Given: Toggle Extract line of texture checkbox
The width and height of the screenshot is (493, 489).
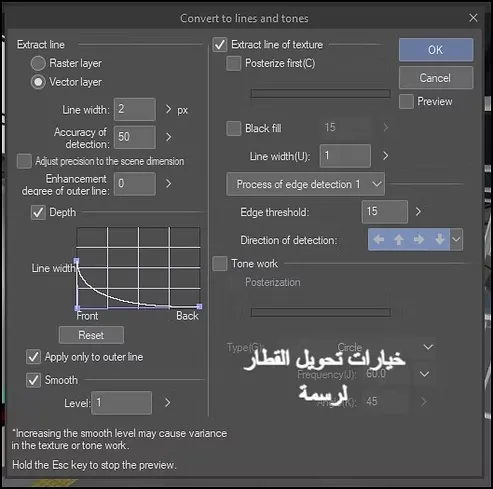Looking at the screenshot, I should point(220,44).
